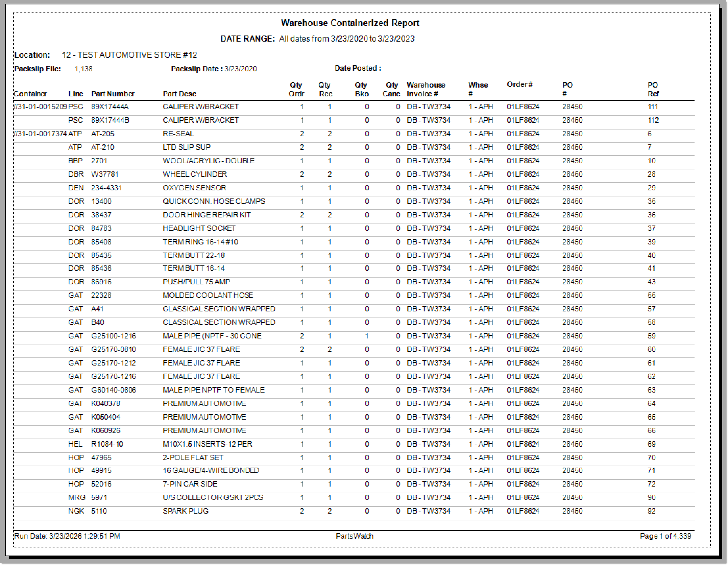Click the PO Ref column header

click(x=653, y=89)
